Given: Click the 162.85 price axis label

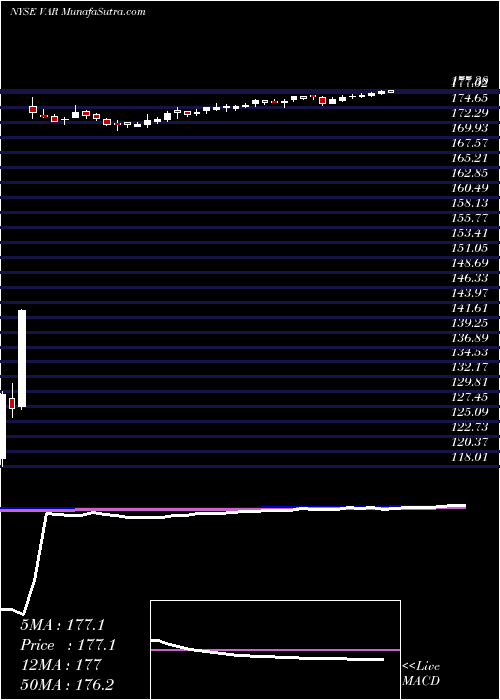Looking at the screenshot, I should (x=469, y=173).
